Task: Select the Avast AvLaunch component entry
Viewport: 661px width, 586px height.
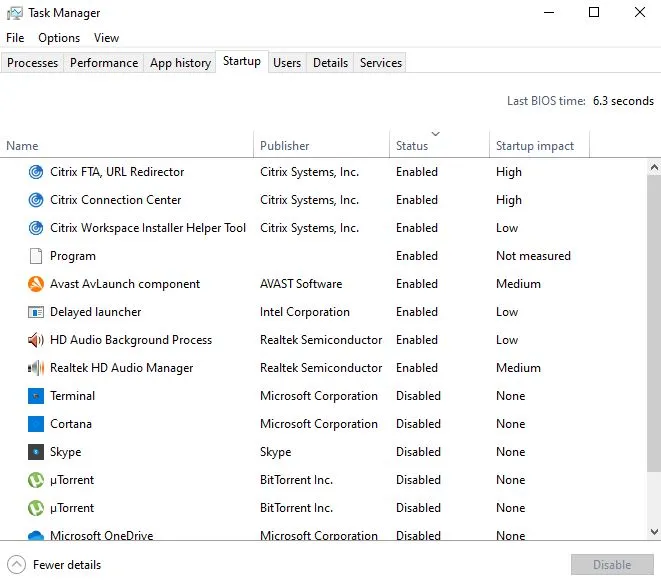Action: coord(125,284)
